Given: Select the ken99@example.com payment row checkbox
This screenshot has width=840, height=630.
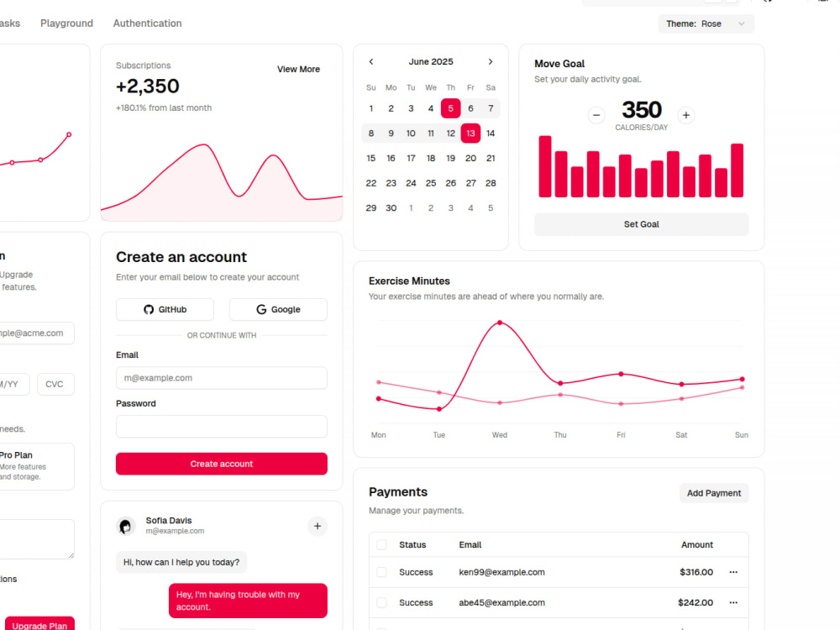Looking at the screenshot, I should pos(381,572).
